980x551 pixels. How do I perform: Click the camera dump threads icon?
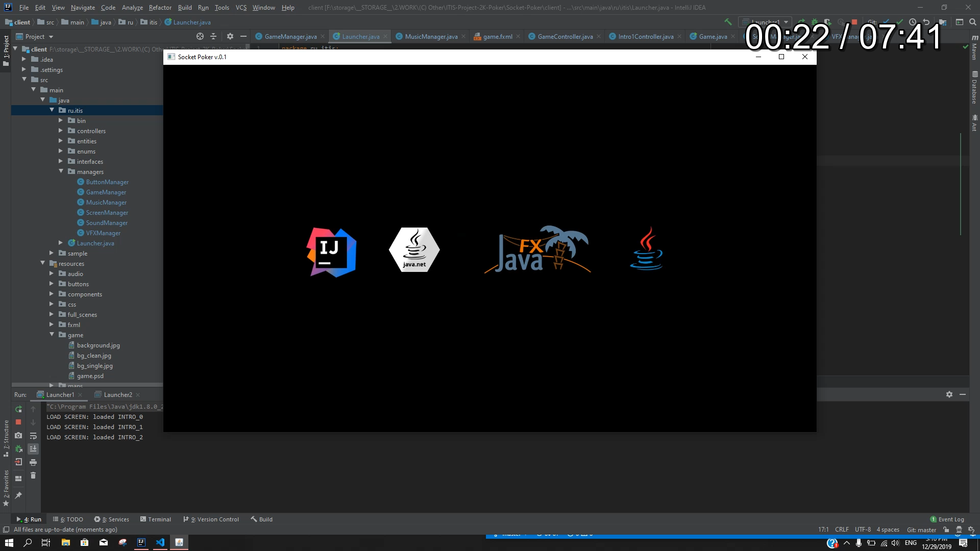[x=18, y=435]
